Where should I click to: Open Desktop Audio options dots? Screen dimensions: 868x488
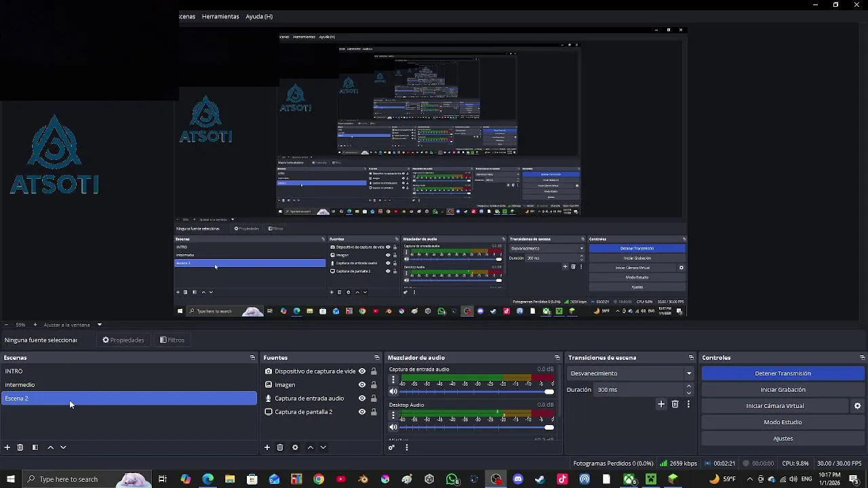click(393, 415)
